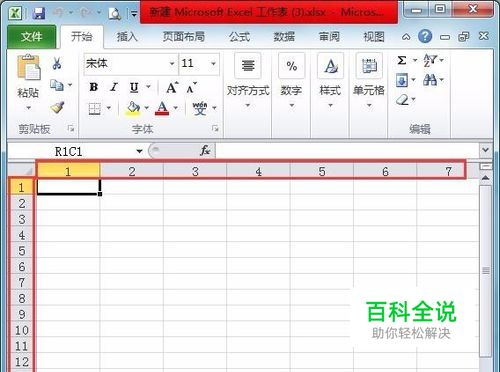
Task: Apply fill color with paint bucket
Action: pos(133,108)
